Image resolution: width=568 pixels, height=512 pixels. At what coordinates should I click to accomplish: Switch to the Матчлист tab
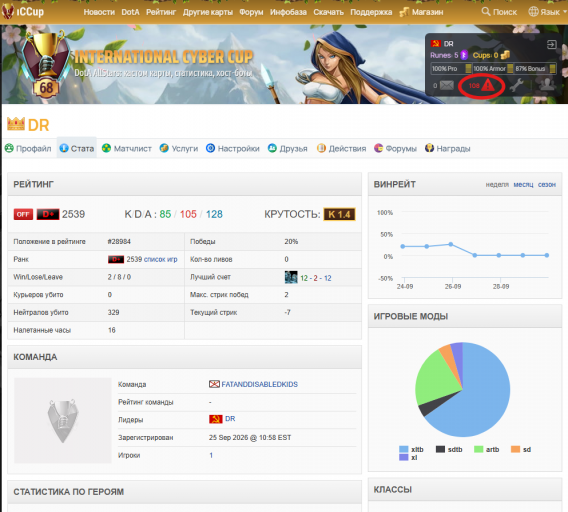[127, 149]
